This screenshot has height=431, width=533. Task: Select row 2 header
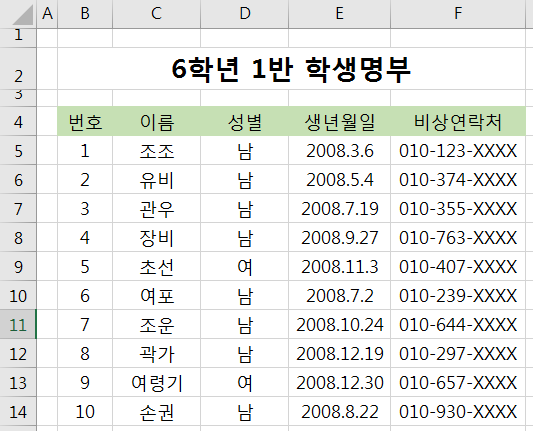coord(18,69)
